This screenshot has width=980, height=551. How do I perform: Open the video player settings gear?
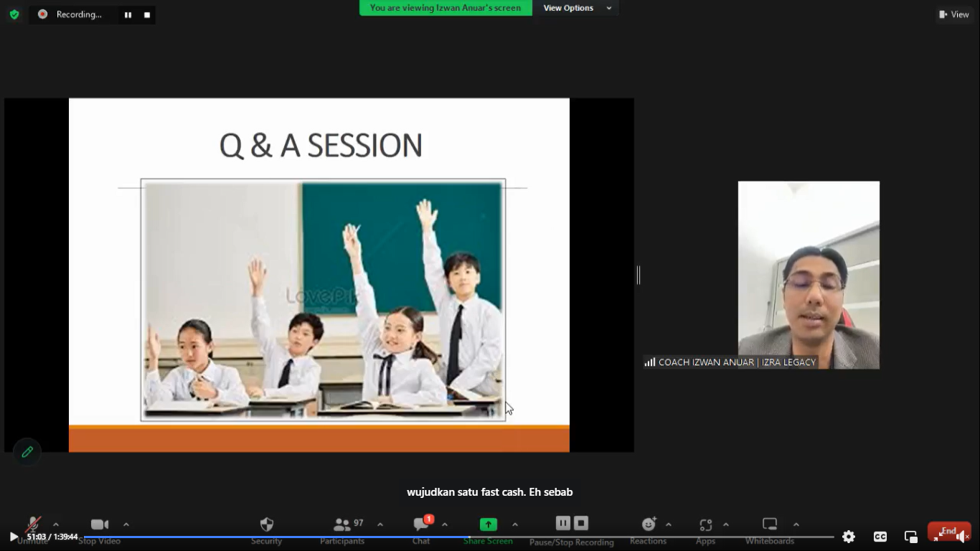pos(849,537)
